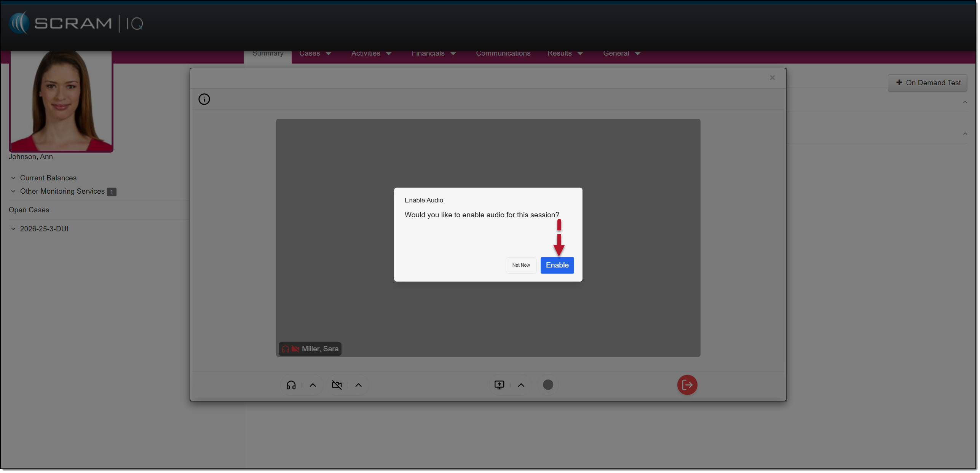Screen dimensions: 980x473
Task: Switch to the Communications tab
Action: click(x=503, y=54)
